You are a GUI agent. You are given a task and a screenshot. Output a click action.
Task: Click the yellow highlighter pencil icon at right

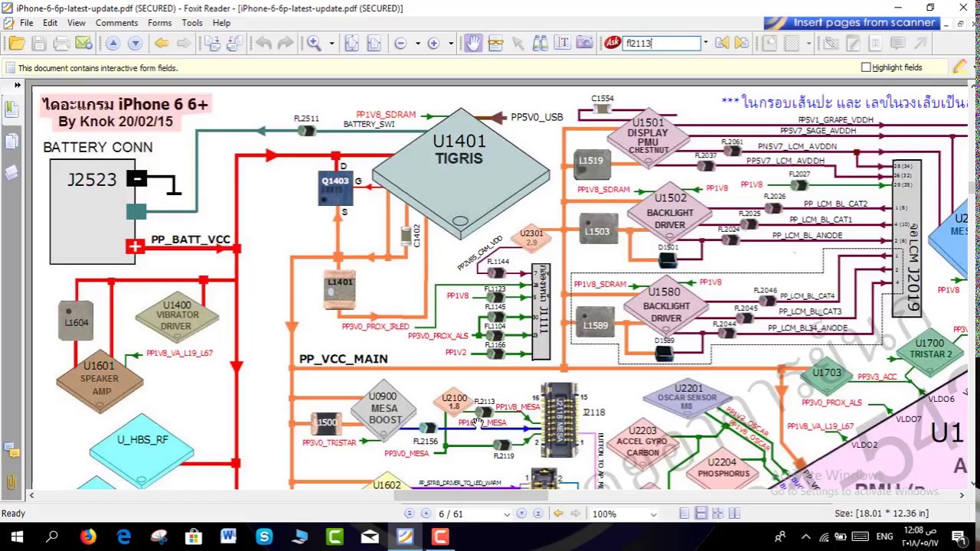coord(960,67)
